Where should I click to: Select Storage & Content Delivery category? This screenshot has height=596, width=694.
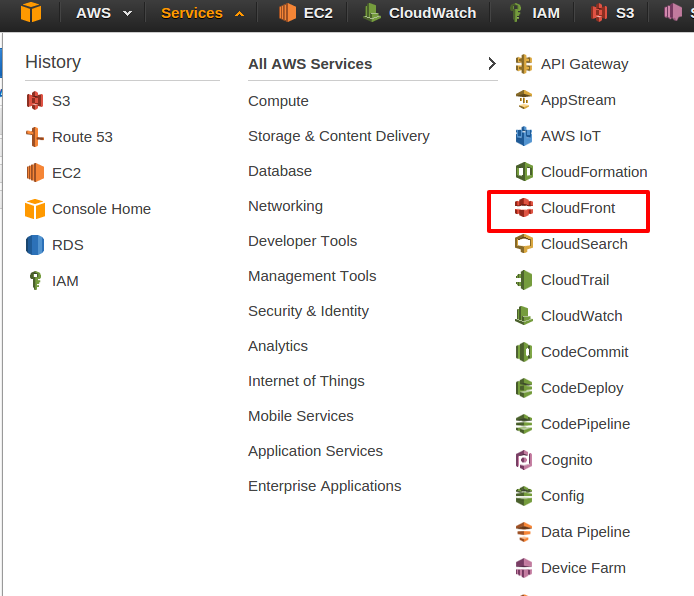tap(339, 136)
